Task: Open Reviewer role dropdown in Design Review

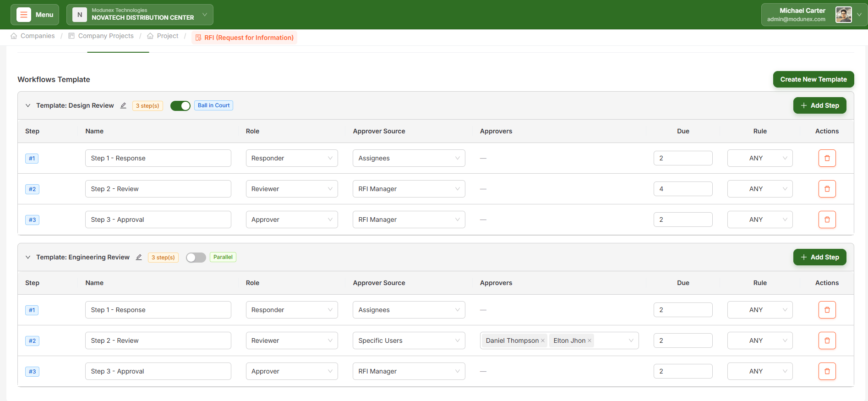Action: [292, 189]
